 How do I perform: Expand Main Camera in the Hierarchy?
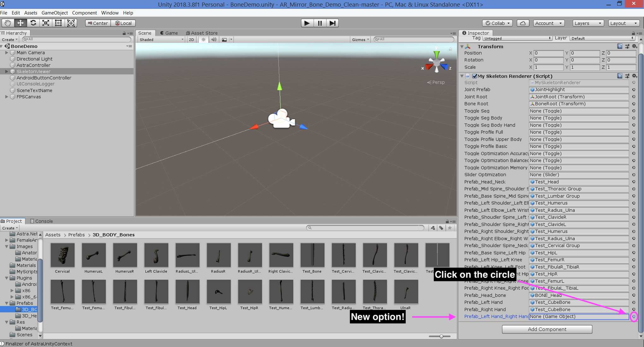(7, 52)
